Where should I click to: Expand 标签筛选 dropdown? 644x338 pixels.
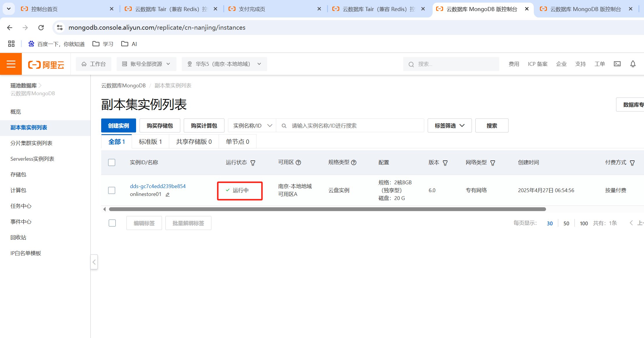tap(449, 125)
